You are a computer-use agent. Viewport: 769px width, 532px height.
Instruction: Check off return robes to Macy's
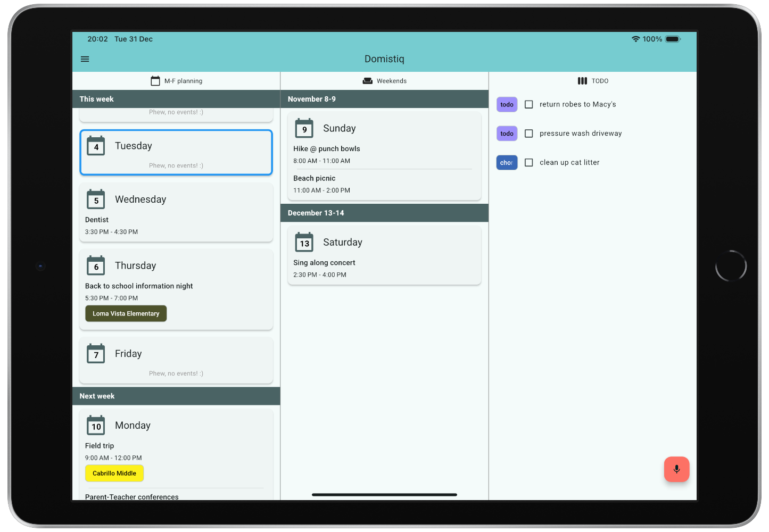point(528,104)
